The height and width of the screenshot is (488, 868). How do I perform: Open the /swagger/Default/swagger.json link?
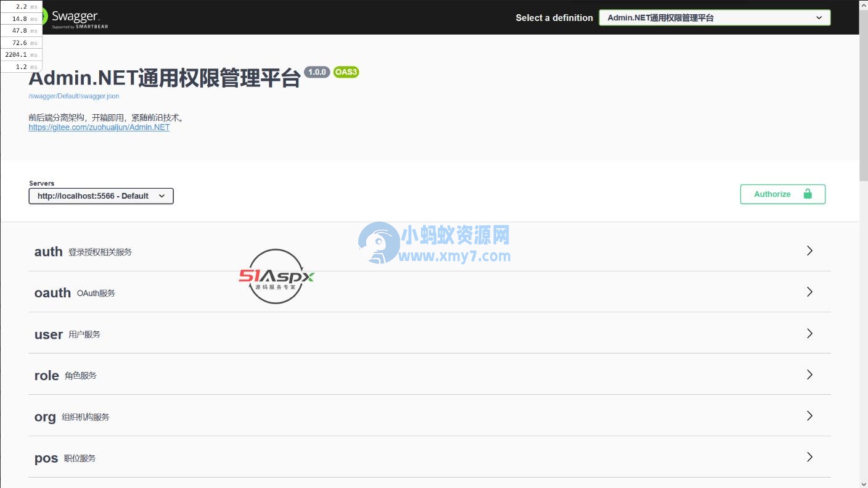[74, 96]
